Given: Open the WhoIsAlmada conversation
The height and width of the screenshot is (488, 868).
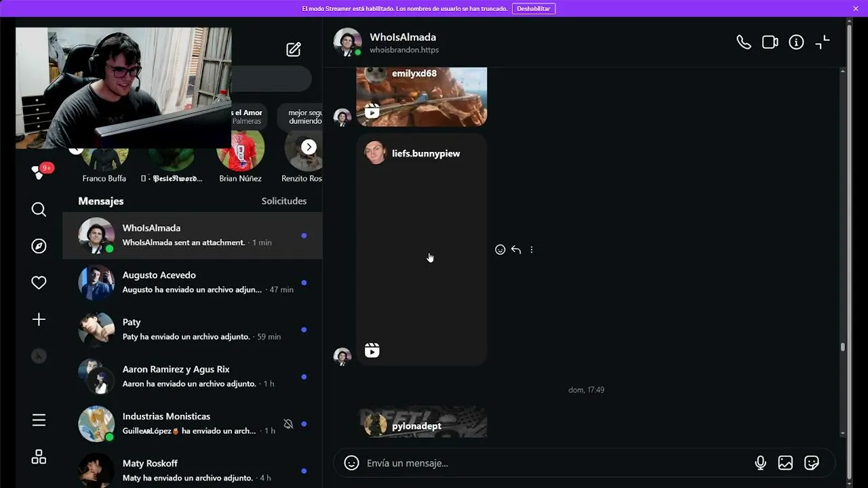Looking at the screenshot, I should point(192,235).
